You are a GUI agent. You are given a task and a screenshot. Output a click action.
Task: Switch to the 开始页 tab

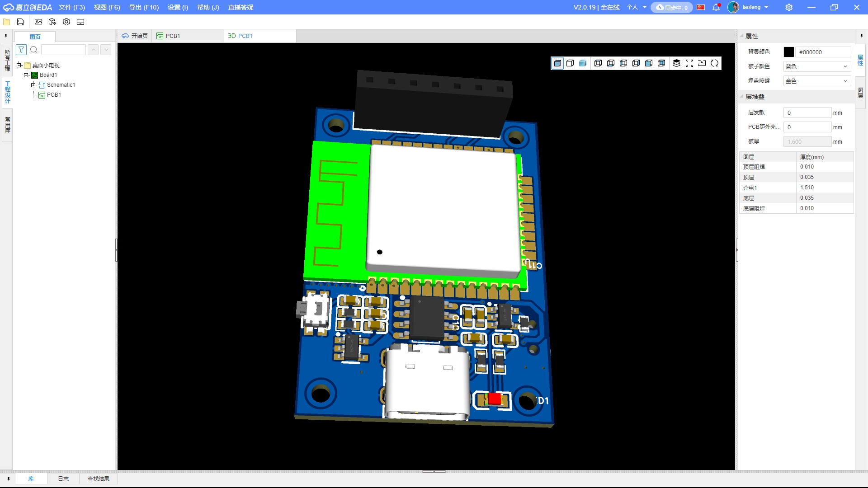(x=135, y=36)
